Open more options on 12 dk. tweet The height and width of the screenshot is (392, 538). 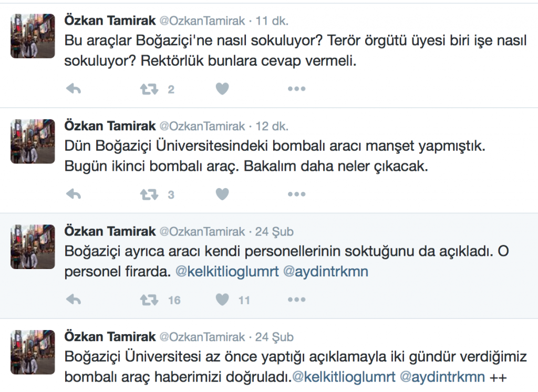click(x=296, y=194)
